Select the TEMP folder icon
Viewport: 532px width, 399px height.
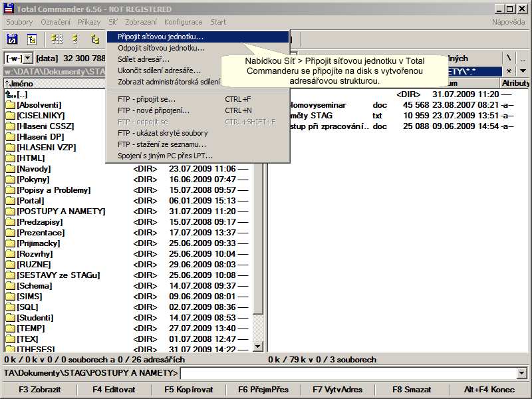[11, 329]
